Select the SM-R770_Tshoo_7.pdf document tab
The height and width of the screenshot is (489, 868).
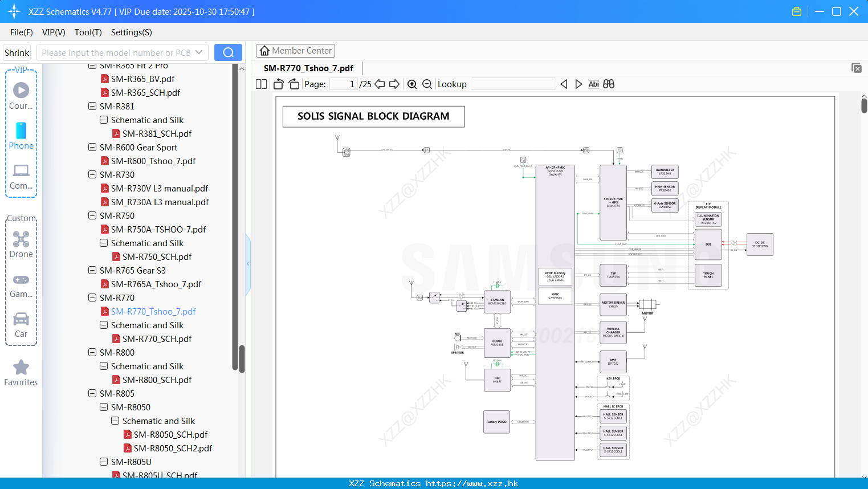[x=308, y=68]
